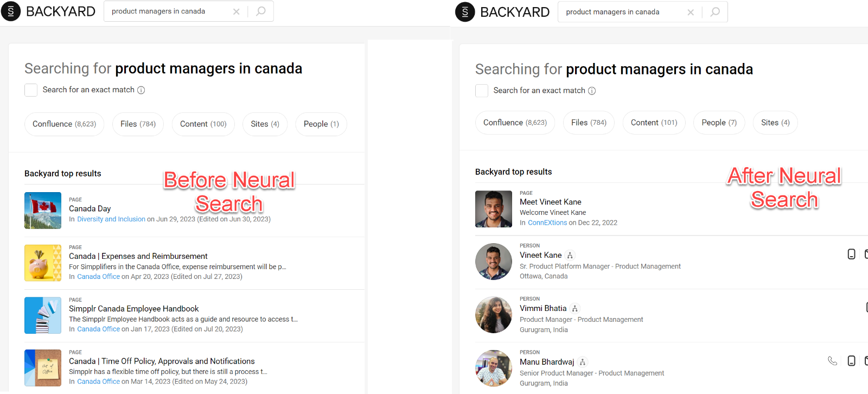The height and width of the screenshot is (394, 868).
Task: Click the magnifier search icon in left panel
Action: (x=261, y=11)
